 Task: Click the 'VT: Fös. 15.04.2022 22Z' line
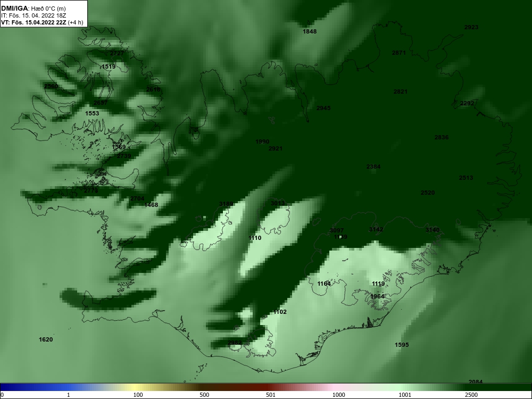(x=34, y=22)
